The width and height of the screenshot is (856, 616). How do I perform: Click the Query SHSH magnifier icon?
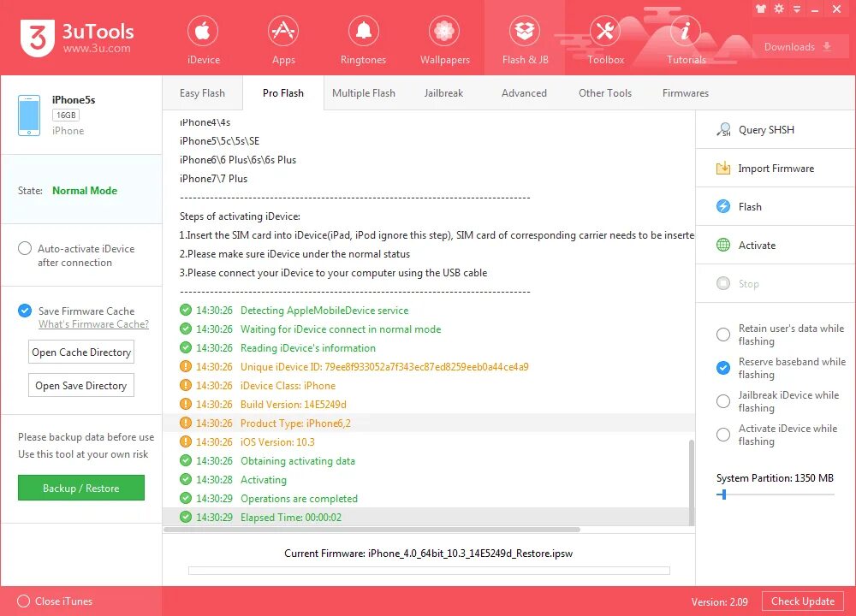tap(723, 130)
